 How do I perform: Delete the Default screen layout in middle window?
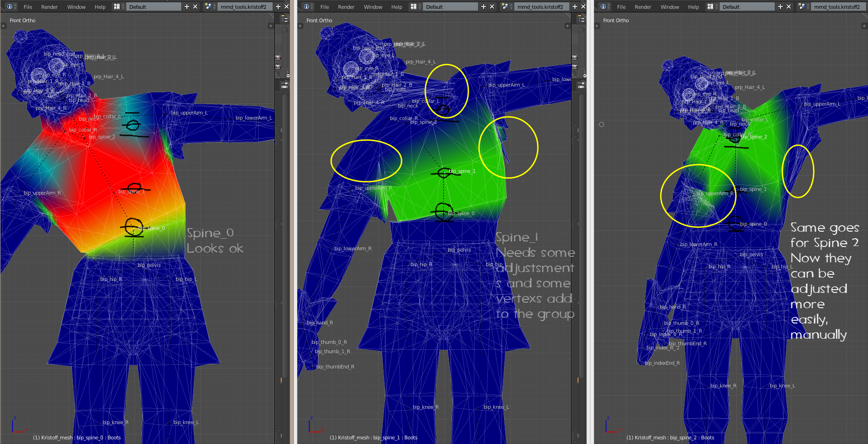tap(492, 6)
